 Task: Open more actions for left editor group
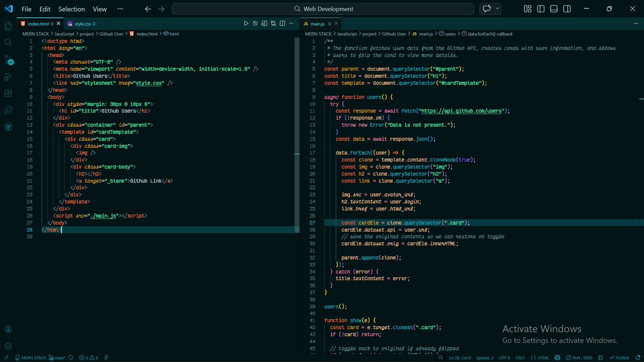point(291,24)
